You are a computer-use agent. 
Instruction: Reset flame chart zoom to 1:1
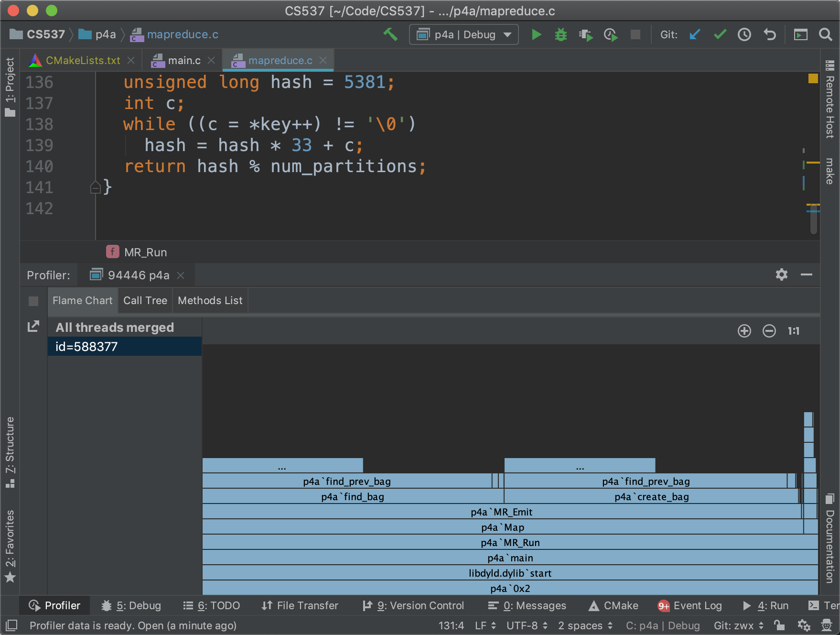tap(794, 331)
